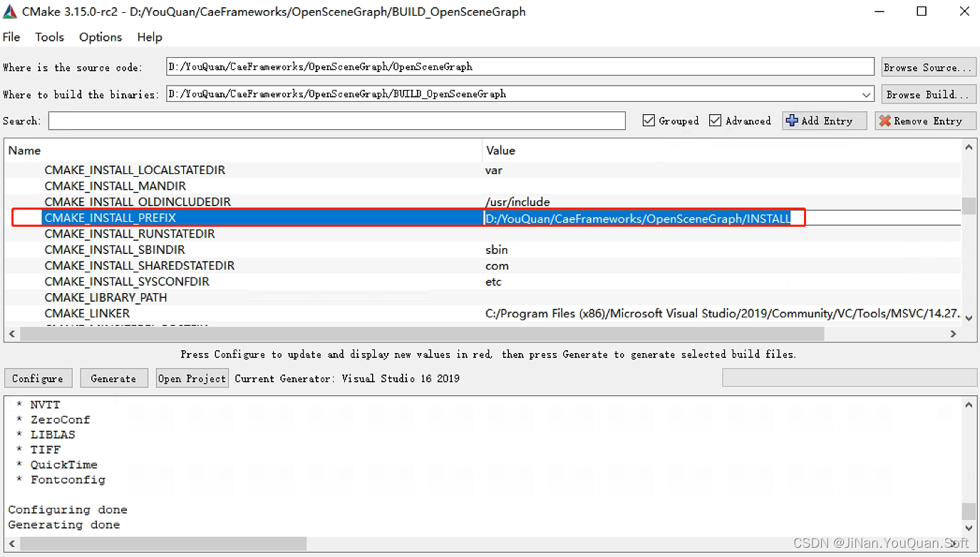The image size is (980, 557).
Task: Click the 'Generating done' log line
Action: pyautogui.click(x=64, y=525)
